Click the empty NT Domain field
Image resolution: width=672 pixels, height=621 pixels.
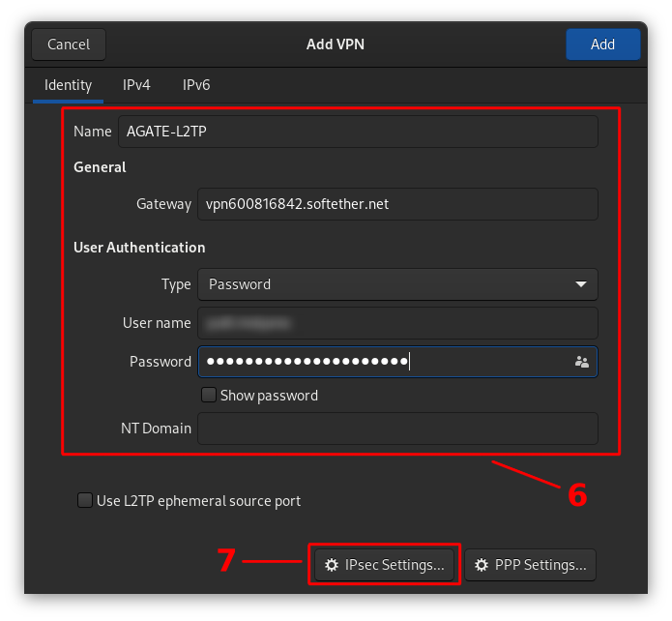tap(396, 429)
